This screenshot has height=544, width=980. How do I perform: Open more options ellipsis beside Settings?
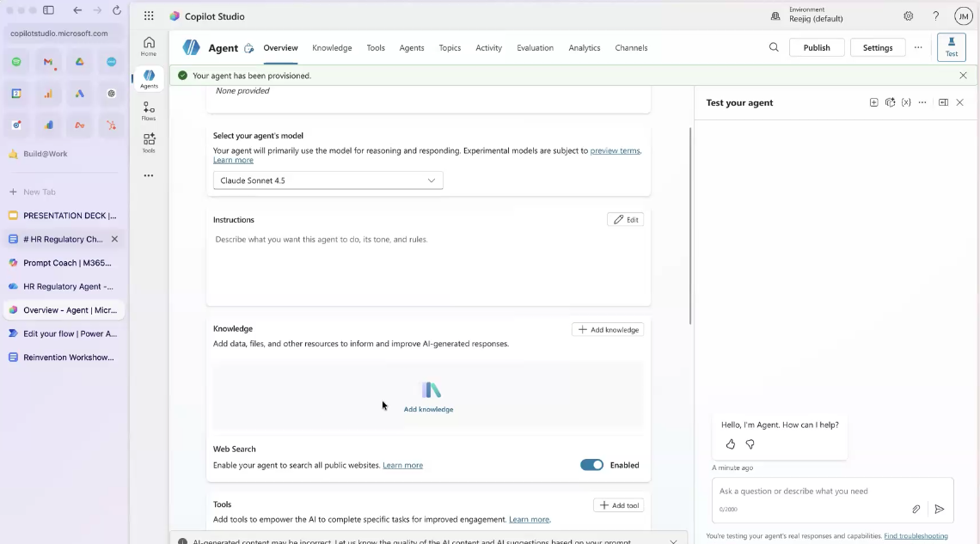918,48
